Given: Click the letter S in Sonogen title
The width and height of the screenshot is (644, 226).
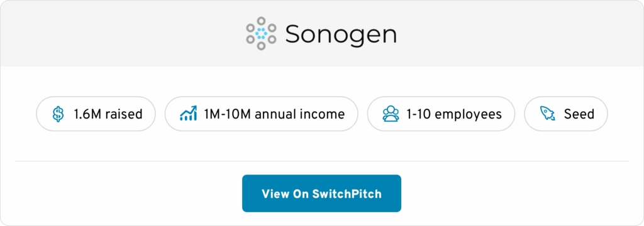Looking at the screenshot, I should click(294, 34).
